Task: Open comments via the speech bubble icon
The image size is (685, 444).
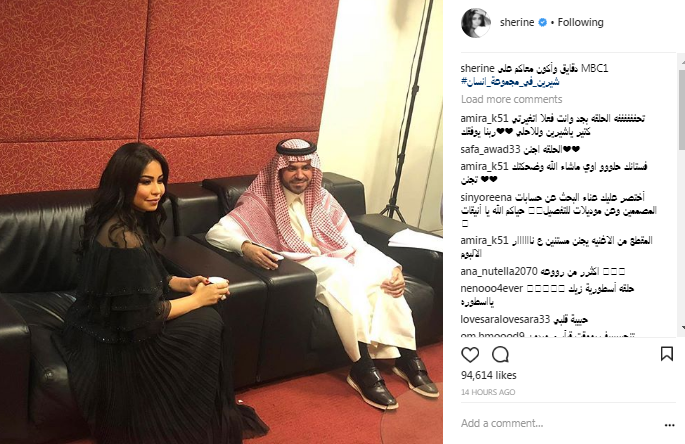Action: pos(500,354)
